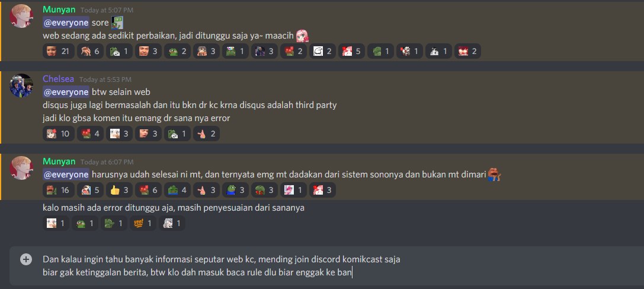Click the Chelsea username

(x=59, y=79)
